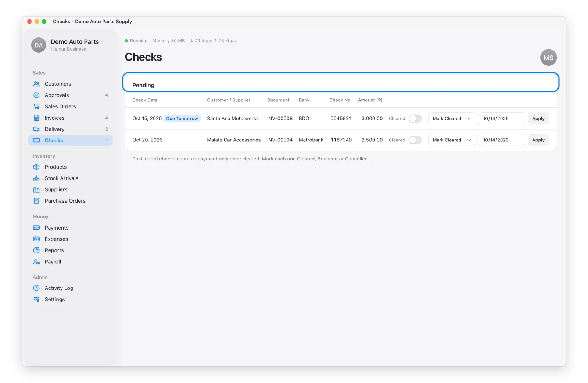Click the Amount column header
Image resolution: width=588 pixels, height=383 pixels.
pos(370,100)
